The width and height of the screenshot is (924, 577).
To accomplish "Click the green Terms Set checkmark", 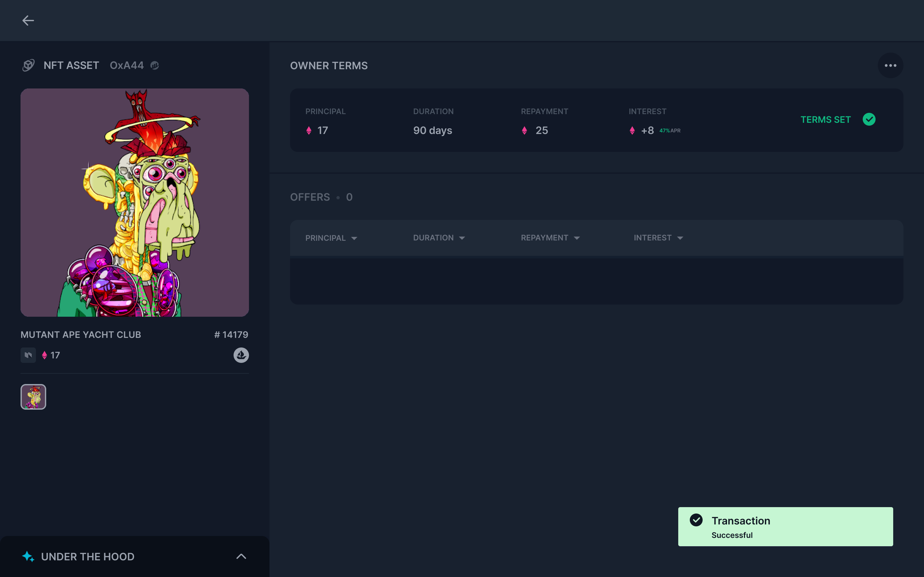I will [x=869, y=120].
